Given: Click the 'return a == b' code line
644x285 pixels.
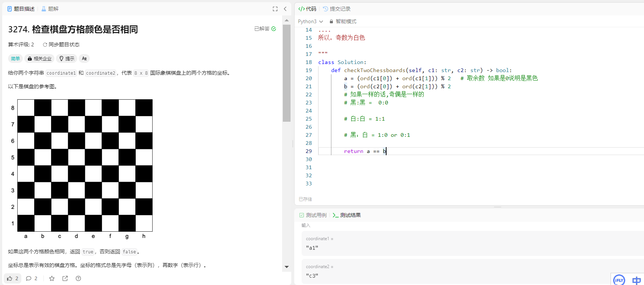Looking at the screenshot, I should point(365,151).
